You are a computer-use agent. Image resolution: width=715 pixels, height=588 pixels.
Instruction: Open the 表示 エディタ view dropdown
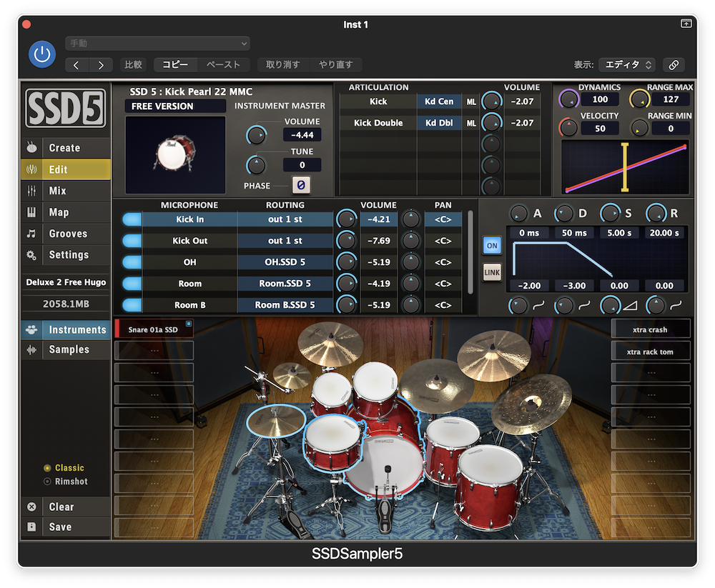pyautogui.click(x=627, y=65)
